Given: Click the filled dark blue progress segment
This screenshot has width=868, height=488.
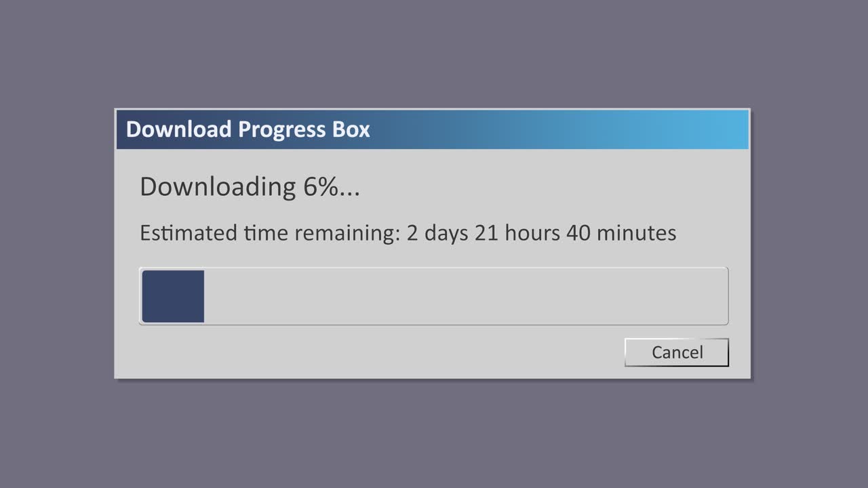Looking at the screenshot, I should pos(173,296).
